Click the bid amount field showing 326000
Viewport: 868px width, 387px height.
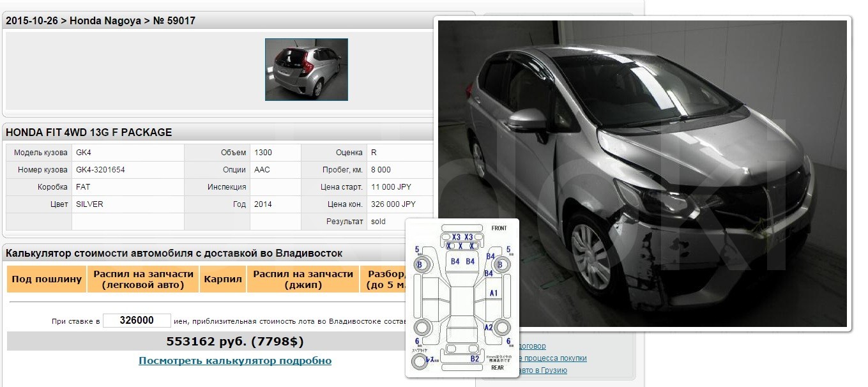pyautogui.click(x=137, y=321)
